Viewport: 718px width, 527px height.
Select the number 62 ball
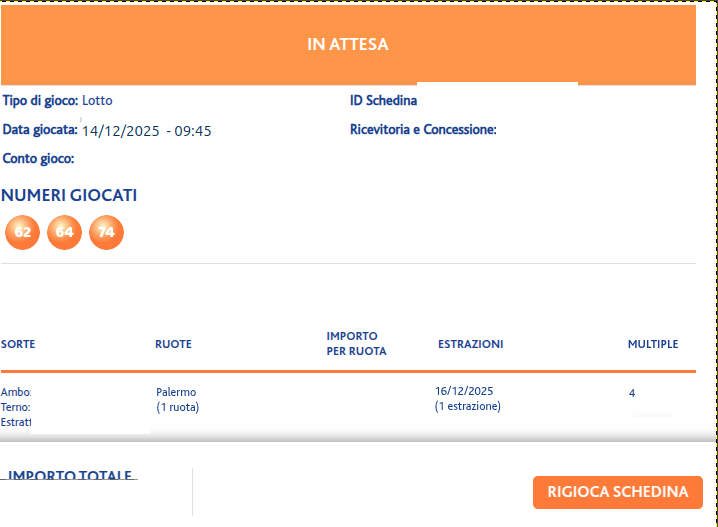click(22, 232)
